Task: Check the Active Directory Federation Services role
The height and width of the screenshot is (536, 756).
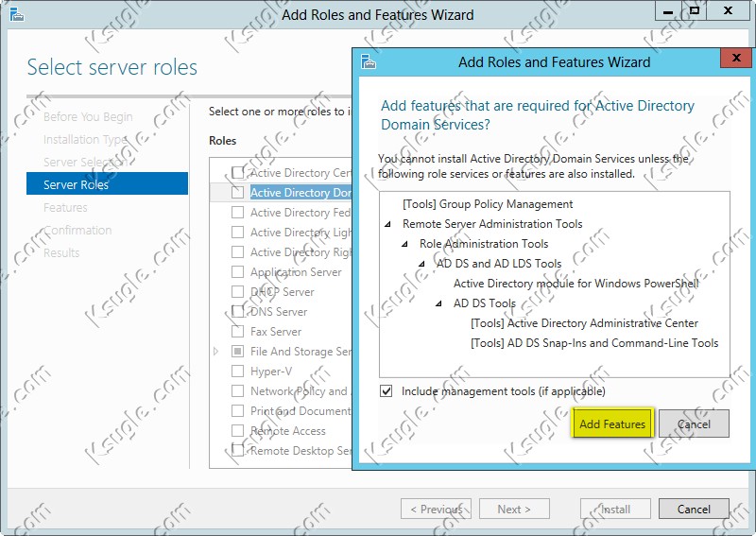Action: click(238, 213)
